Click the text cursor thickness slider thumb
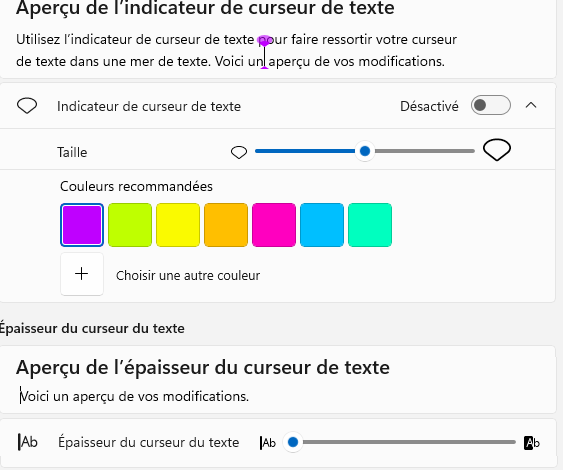 [x=293, y=442]
